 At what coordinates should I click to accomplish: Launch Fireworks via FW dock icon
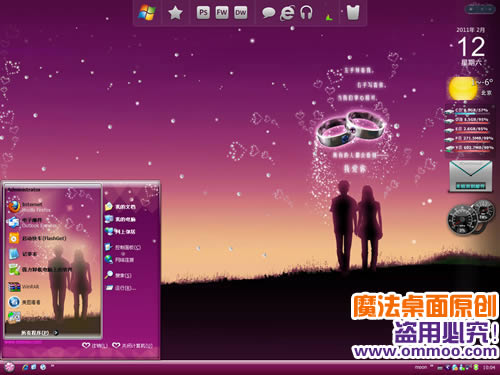click(222, 13)
